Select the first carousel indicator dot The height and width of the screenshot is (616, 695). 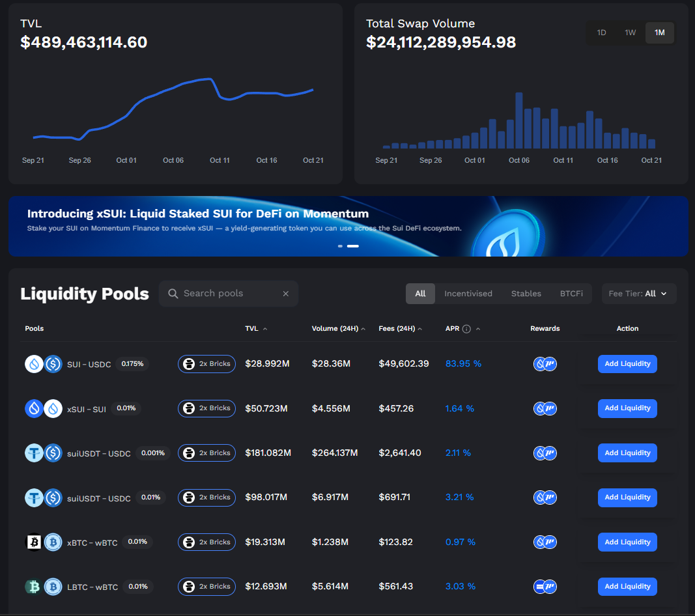pyautogui.click(x=339, y=246)
